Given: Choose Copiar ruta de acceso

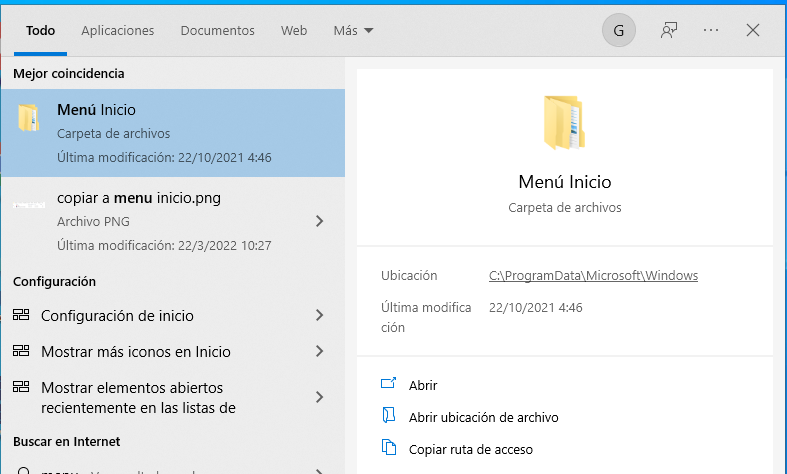Looking at the screenshot, I should coord(470,449).
